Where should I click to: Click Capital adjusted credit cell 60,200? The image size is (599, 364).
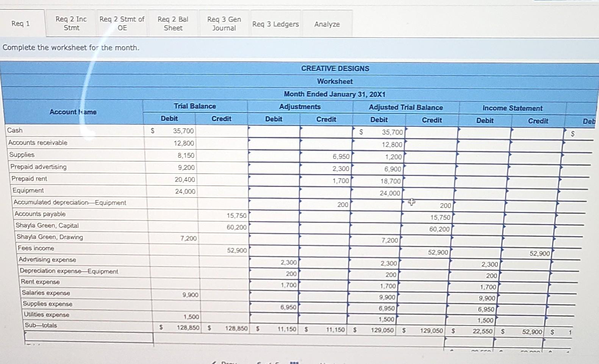click(427, 229)
